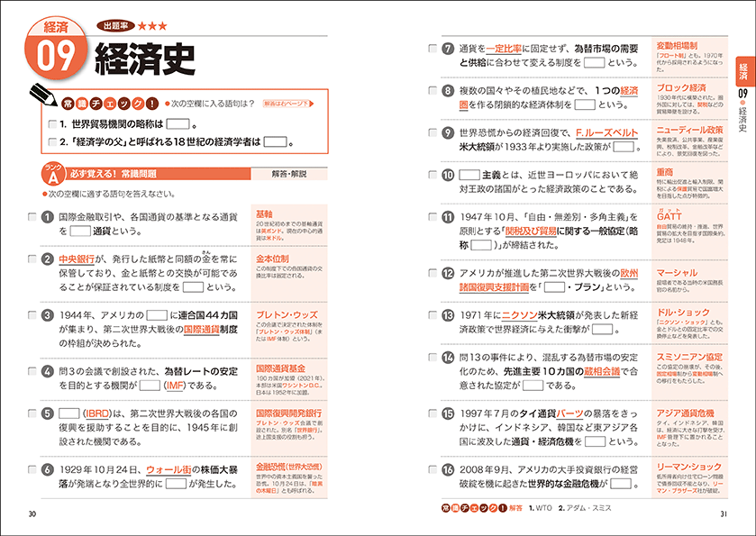
Task: Click circled number 5 for the IBRD question
Action: [x=47, y=413]
